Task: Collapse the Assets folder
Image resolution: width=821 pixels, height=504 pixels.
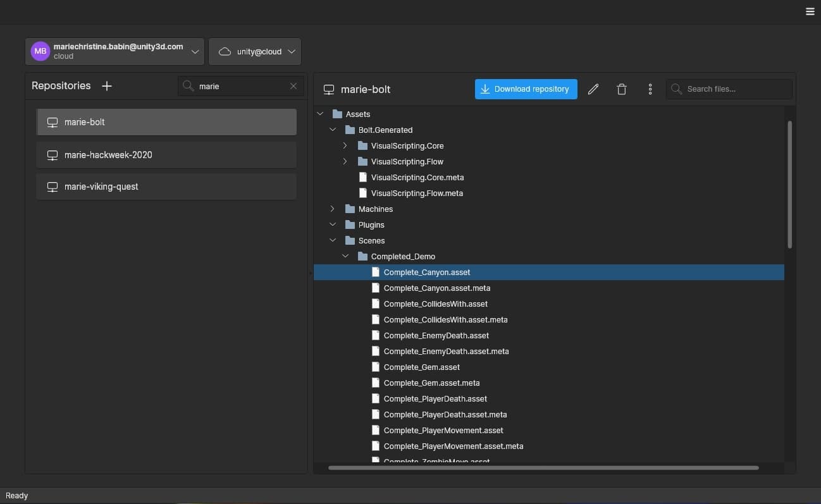Action: tap(321, 113)
